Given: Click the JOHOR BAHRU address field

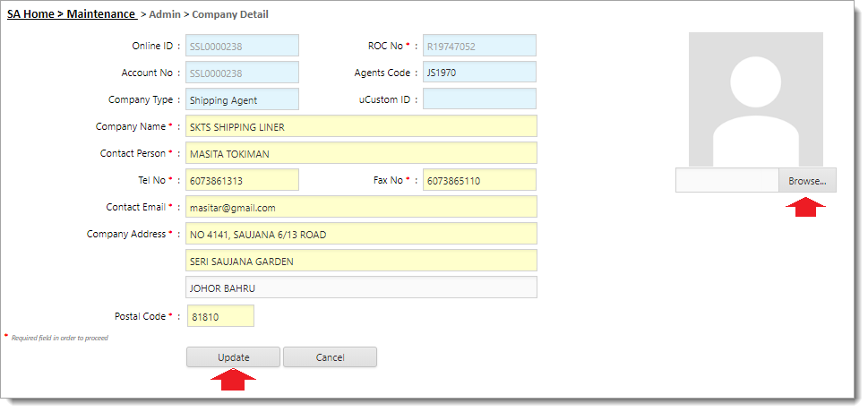Looking at the screenshot, I should point(361,288).
